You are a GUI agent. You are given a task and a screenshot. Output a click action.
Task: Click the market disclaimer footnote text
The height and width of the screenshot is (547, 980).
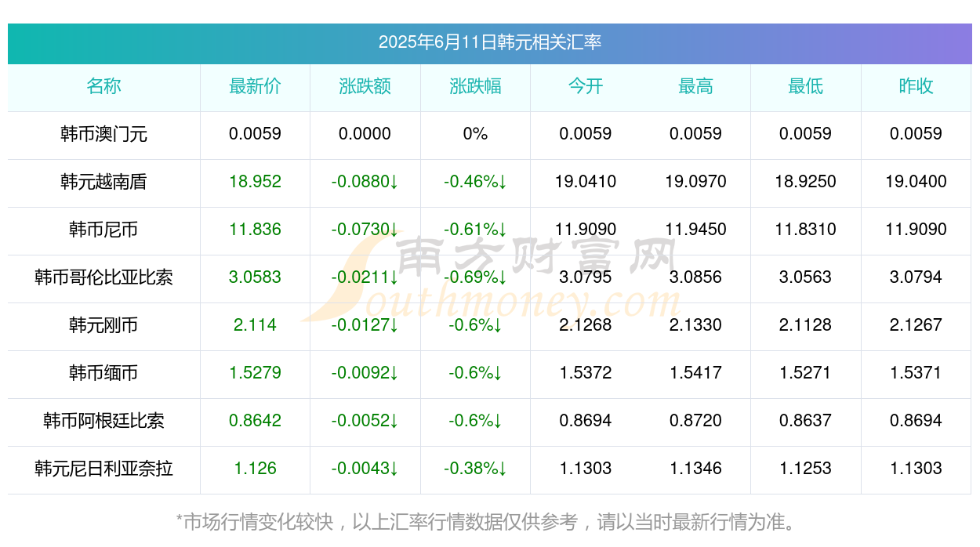(490, 522)
